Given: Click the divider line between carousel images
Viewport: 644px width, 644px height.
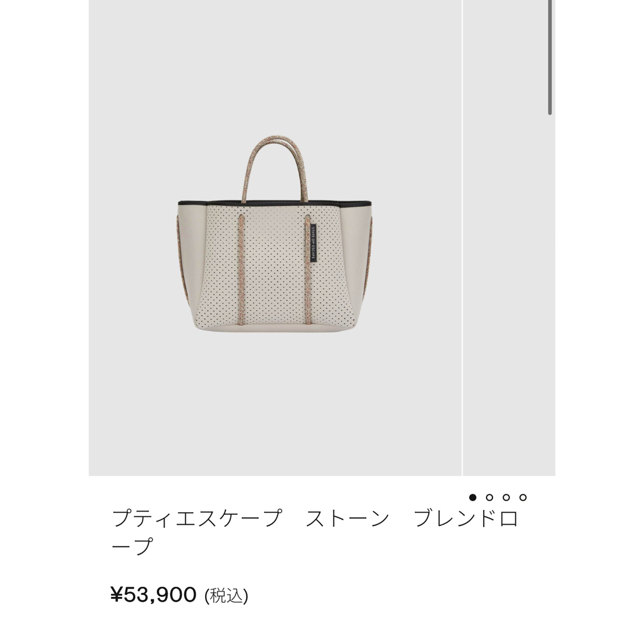Looking at the screenshot, I should click(x=462, y=238).
